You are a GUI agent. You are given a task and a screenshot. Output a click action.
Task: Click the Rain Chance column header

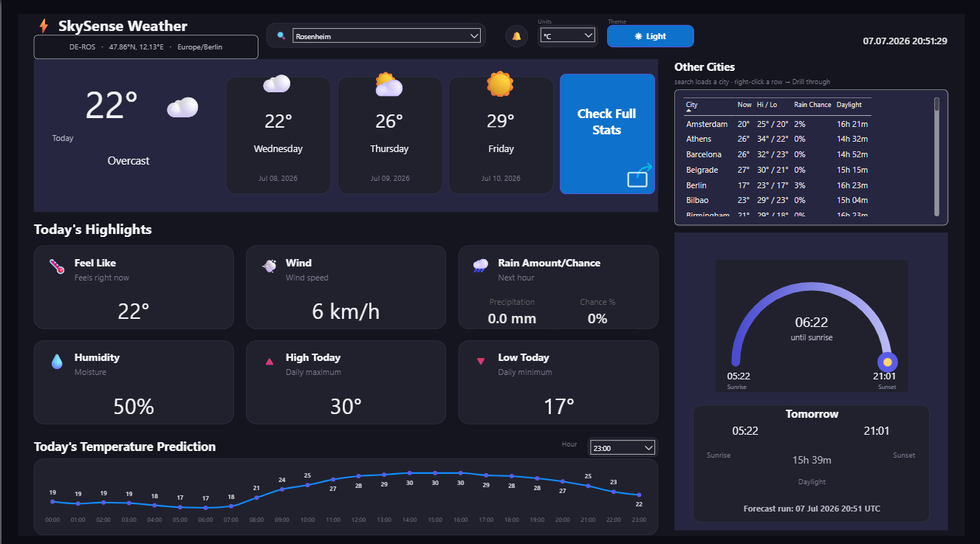tap(812, 105)
